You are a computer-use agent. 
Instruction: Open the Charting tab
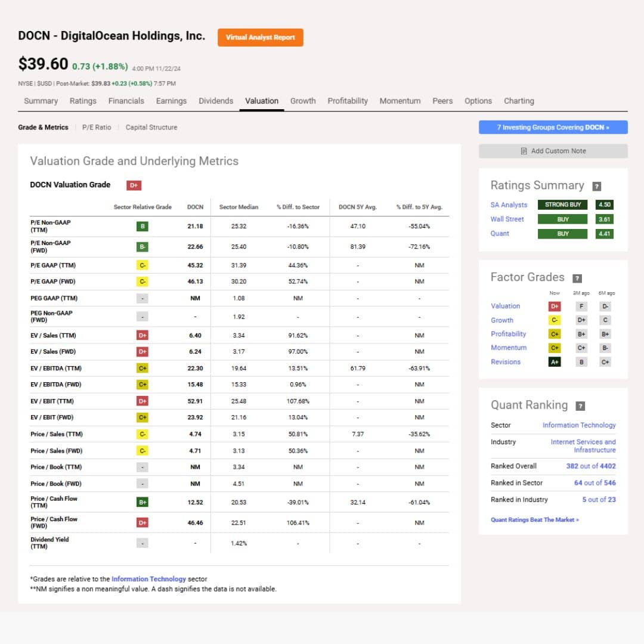point(519,101)
